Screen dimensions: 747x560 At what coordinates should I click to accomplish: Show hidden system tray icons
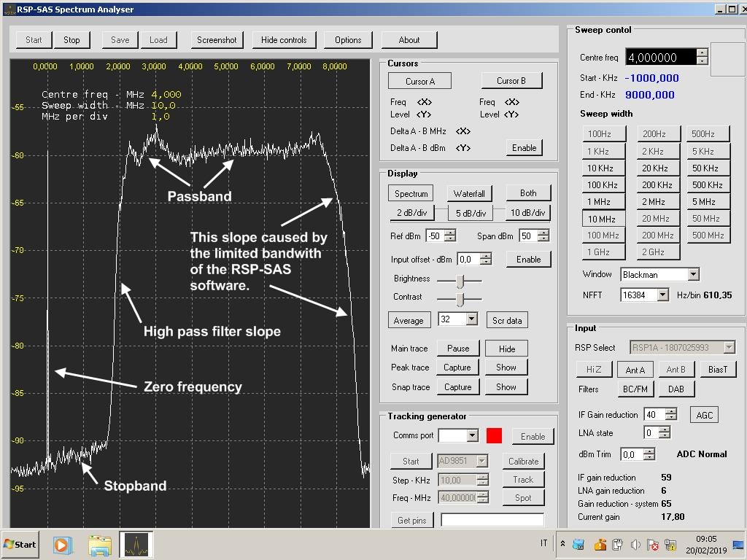tap(562, 544)
